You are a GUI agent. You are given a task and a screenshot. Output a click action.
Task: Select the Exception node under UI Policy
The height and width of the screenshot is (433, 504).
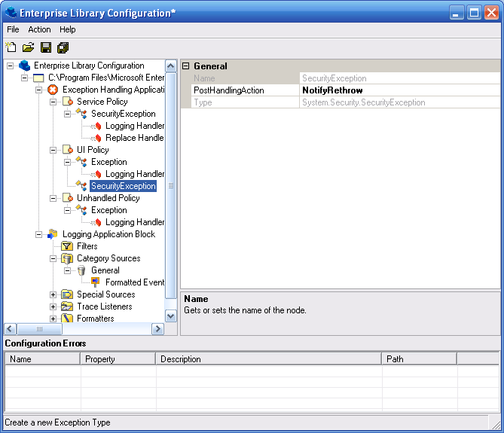tap(109, 162)
